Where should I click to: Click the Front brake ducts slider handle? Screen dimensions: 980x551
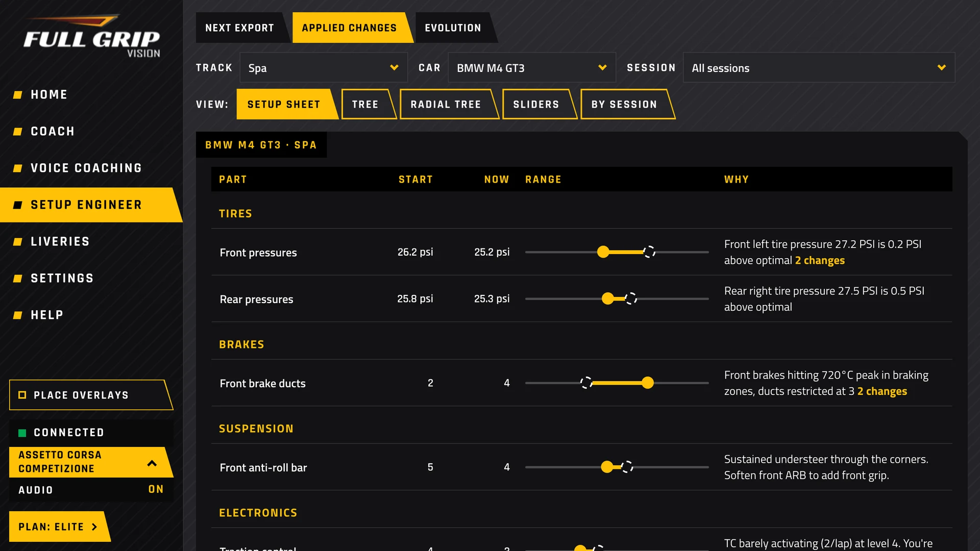(648, 383)
